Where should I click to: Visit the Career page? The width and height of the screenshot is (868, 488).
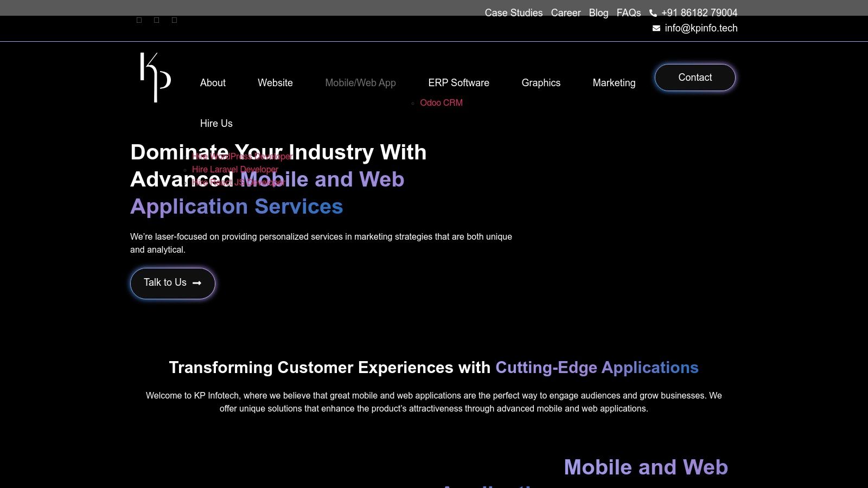tap(566, 13)
